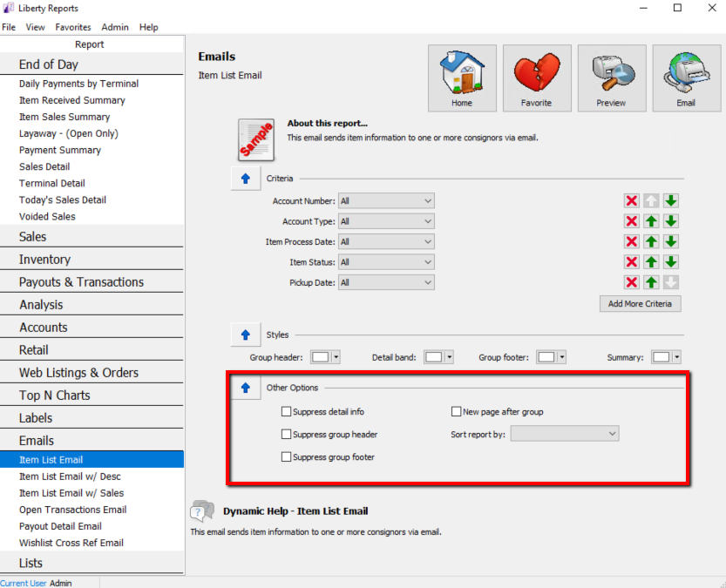Image resolution: width=726 pixels, height=588 pixels.
Task: Pick Group header style color
Action: (x=325, y=357)
